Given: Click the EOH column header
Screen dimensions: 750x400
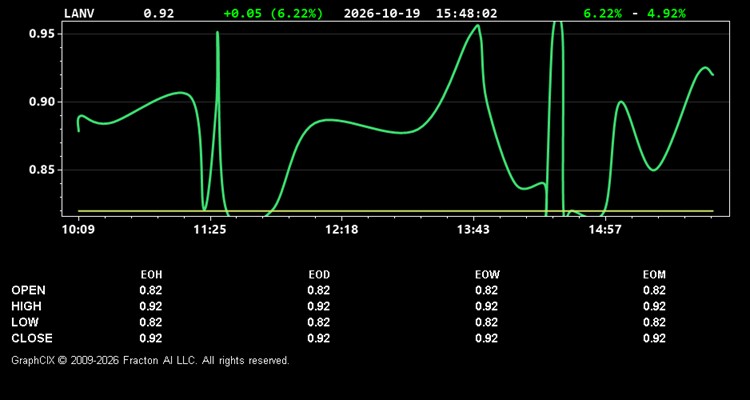Looking at the screenshot, I should (x=151, y=275).
